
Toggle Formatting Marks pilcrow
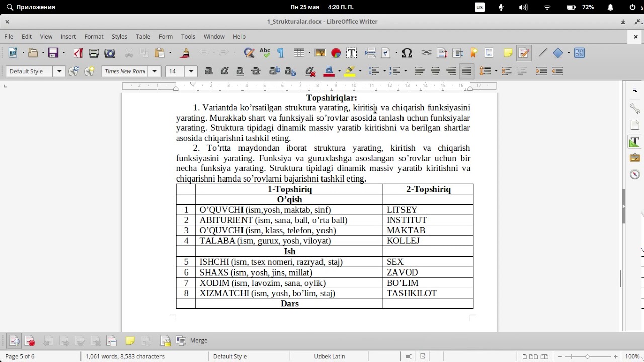[x=280, y=53]
